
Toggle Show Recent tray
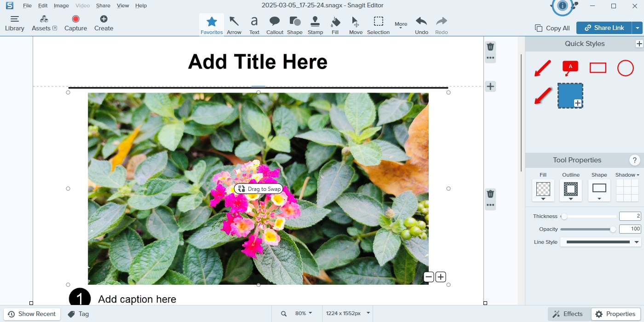32,314
